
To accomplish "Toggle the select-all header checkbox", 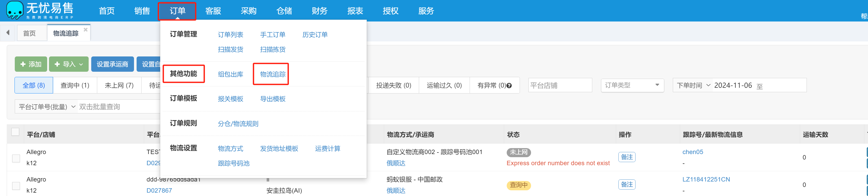I will pyautogui.click(x=16, y=132).
